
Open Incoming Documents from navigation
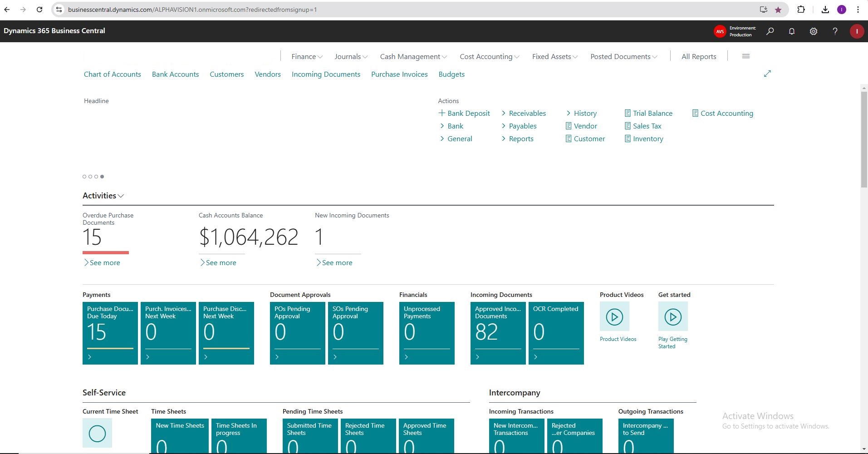pyautogui.click(x=326, y=74)
